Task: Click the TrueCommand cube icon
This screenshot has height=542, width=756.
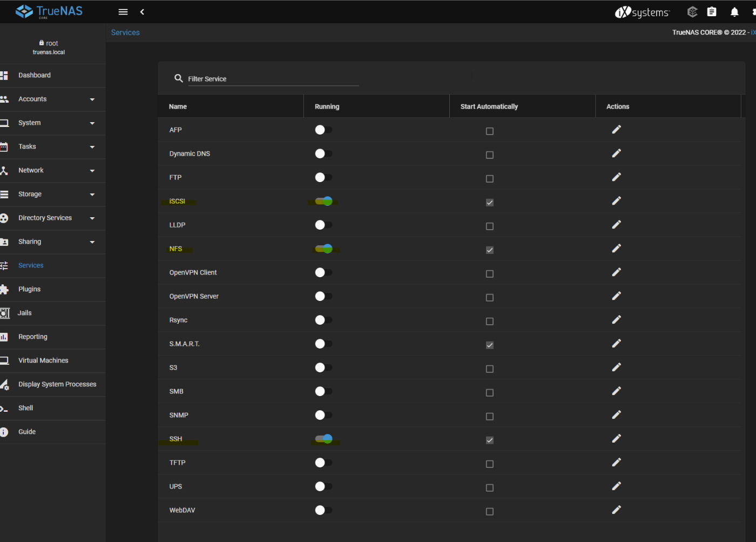Action: coord(692,12)
